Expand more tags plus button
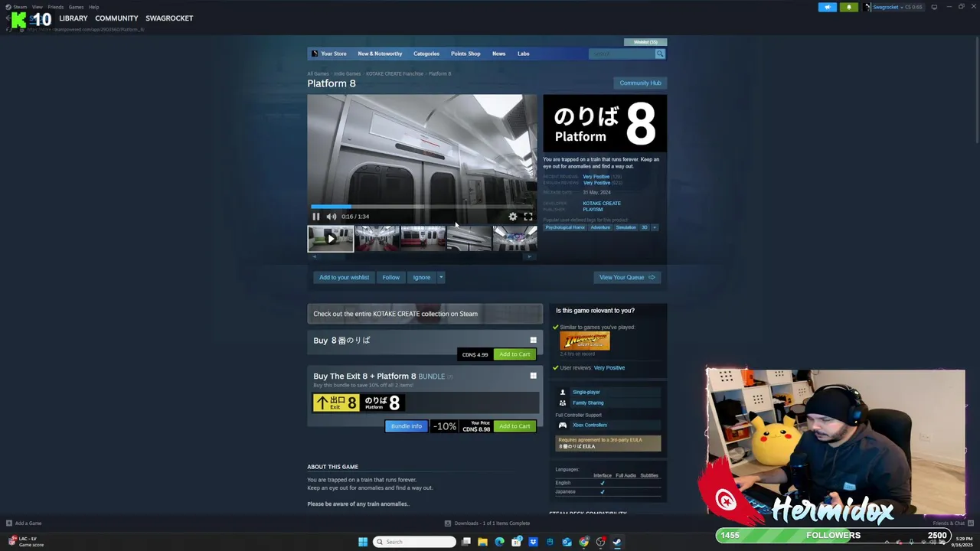 (x=655, y=227)
